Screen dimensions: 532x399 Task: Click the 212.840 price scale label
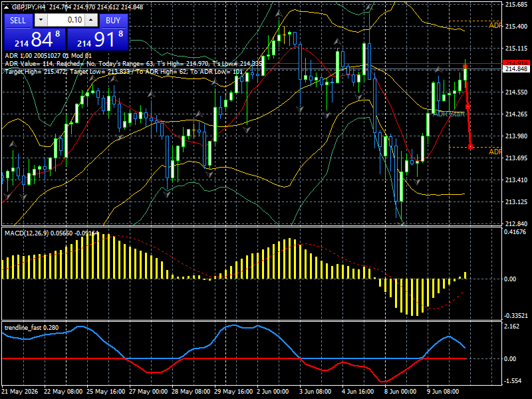point(517,223)
